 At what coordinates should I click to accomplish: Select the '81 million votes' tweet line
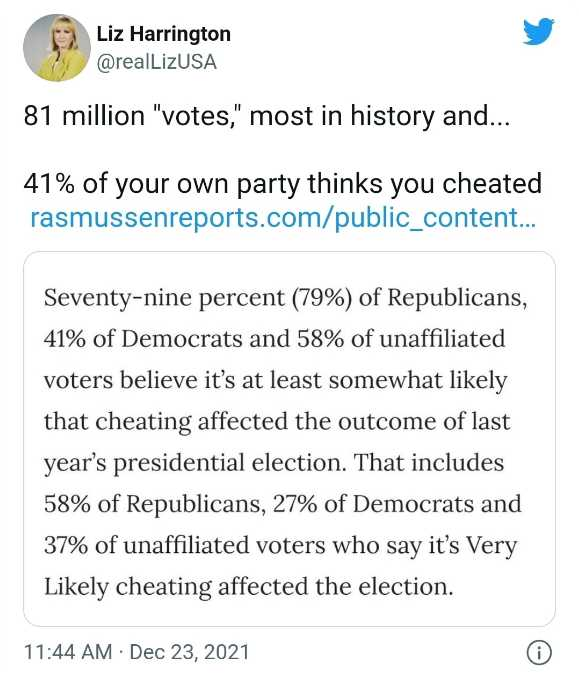(x=266, y=116)
